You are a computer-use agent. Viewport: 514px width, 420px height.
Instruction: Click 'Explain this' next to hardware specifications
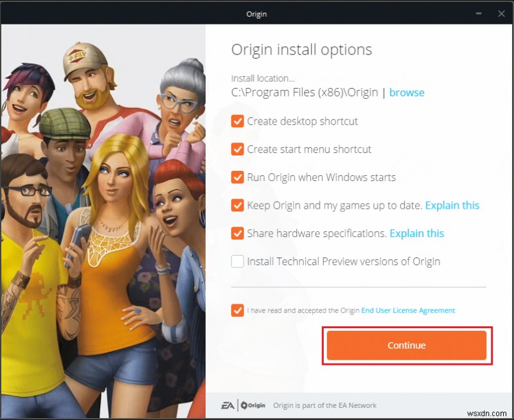coord(416,233)
